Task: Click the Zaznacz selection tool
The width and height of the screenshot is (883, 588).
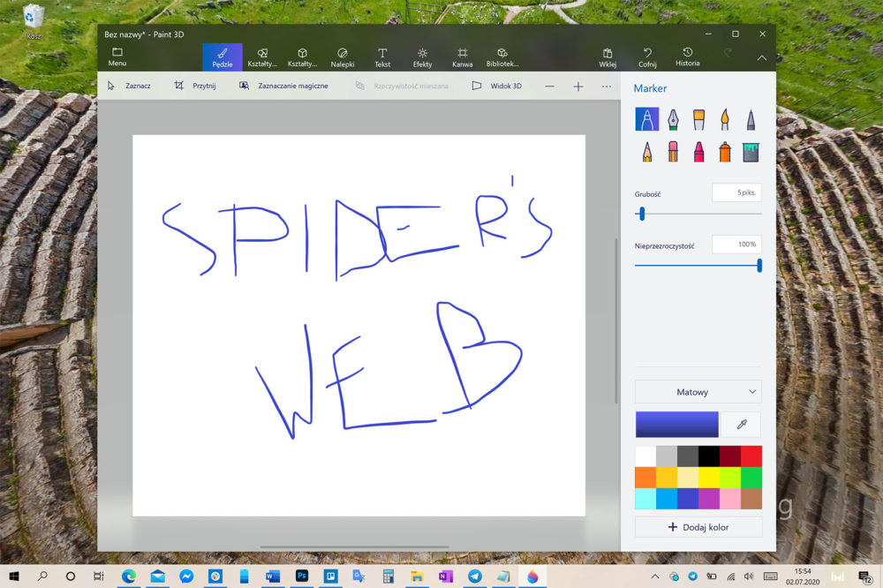Action: (129, 86)
